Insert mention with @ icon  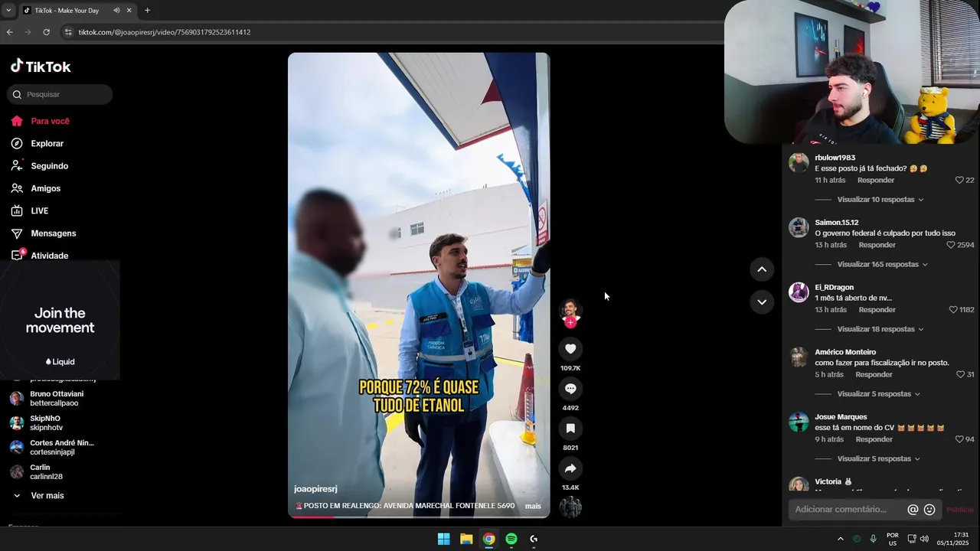[913, 510]
